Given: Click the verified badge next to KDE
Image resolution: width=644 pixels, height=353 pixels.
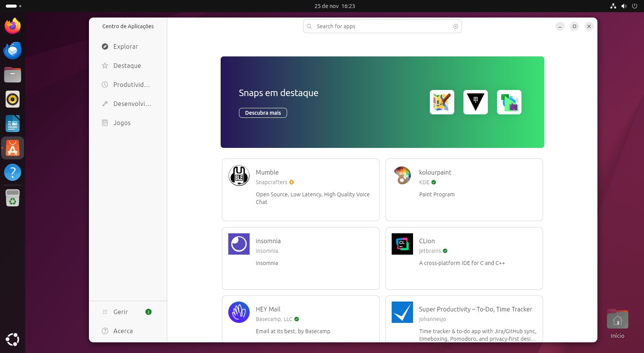Looking at the screenshot, I should point(433,182).
